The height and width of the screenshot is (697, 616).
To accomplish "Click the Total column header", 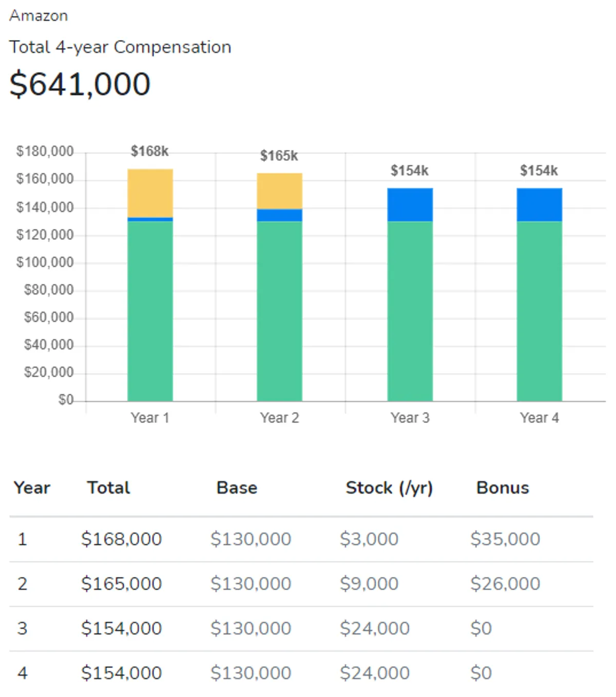I will [108, 488].
